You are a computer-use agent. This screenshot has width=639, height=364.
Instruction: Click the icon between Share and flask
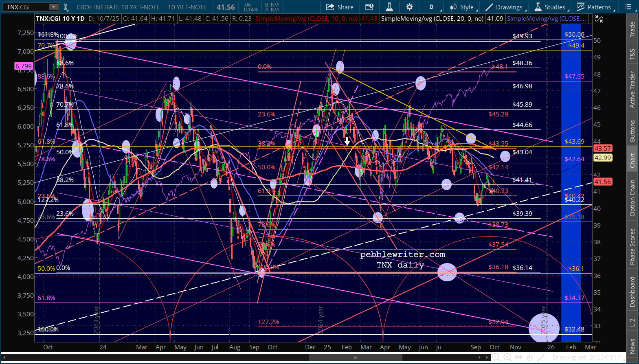pos(369,7)
